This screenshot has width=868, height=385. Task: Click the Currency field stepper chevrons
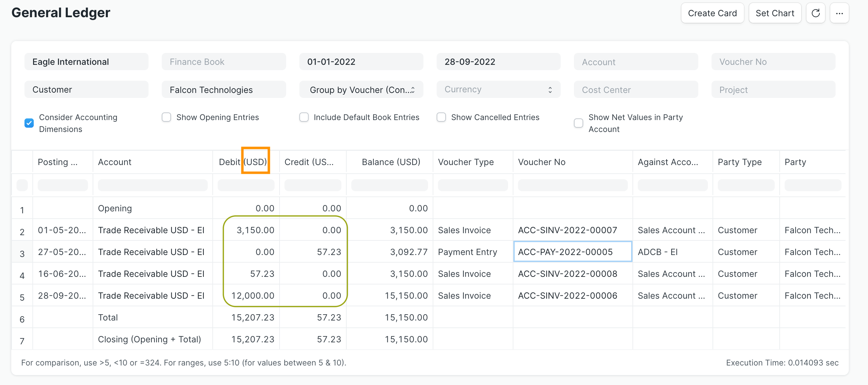550,89
